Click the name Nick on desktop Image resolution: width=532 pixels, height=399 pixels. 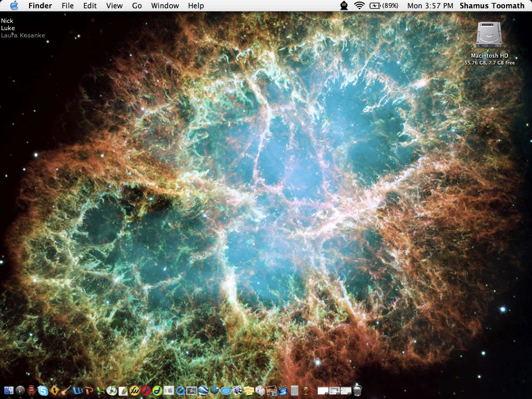[x=7, y=21]
